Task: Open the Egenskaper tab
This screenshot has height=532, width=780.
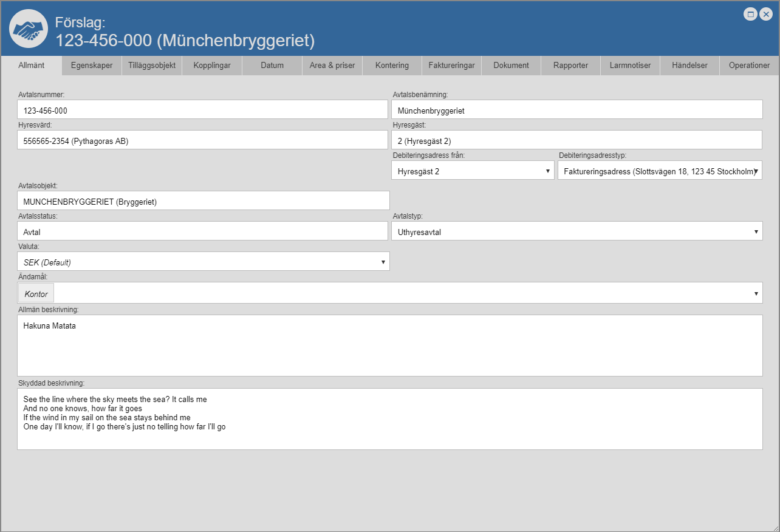Action: (x=92, y=66)
